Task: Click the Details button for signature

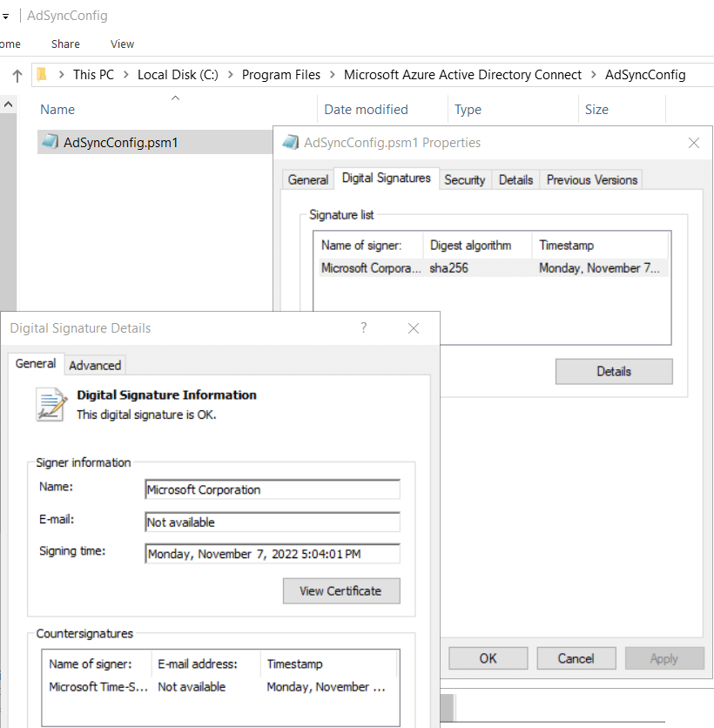Action: coord(614,371)
